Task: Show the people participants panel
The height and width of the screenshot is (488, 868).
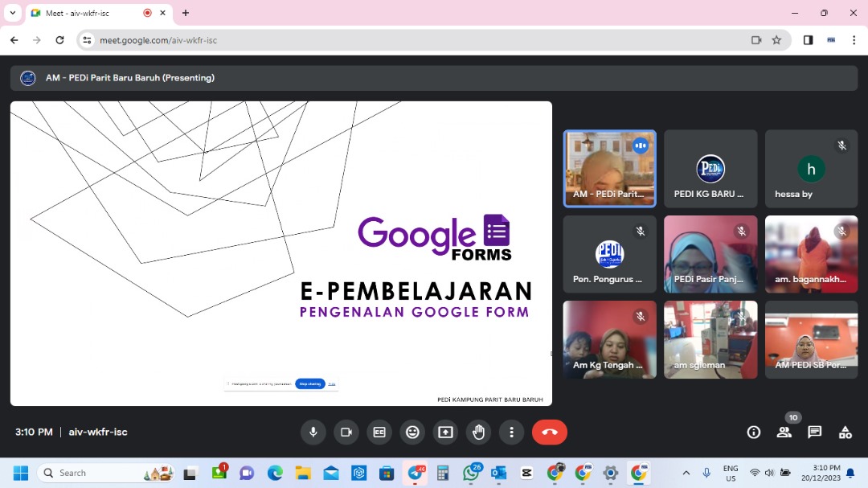Action: point(784,433)
